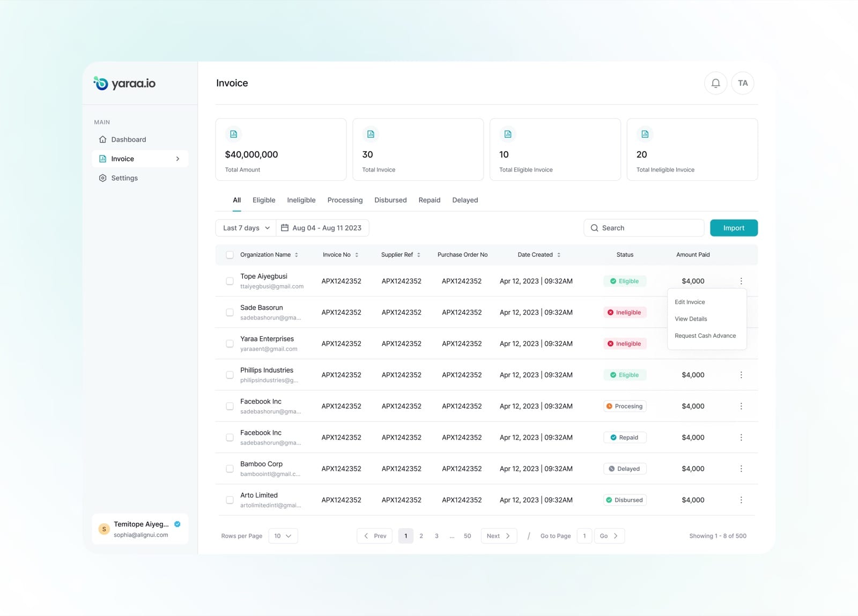Open the Rows per Page 10 dropdown

coord(283,536)
